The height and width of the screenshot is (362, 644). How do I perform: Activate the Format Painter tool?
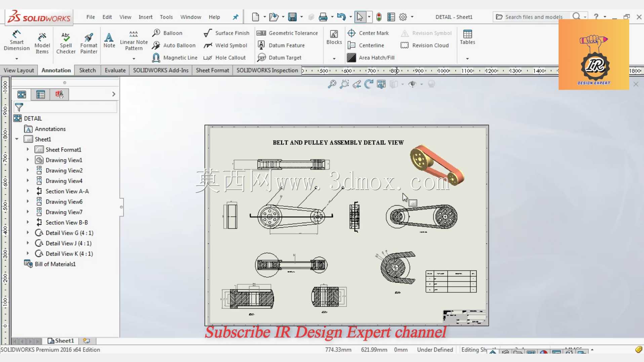89,43
